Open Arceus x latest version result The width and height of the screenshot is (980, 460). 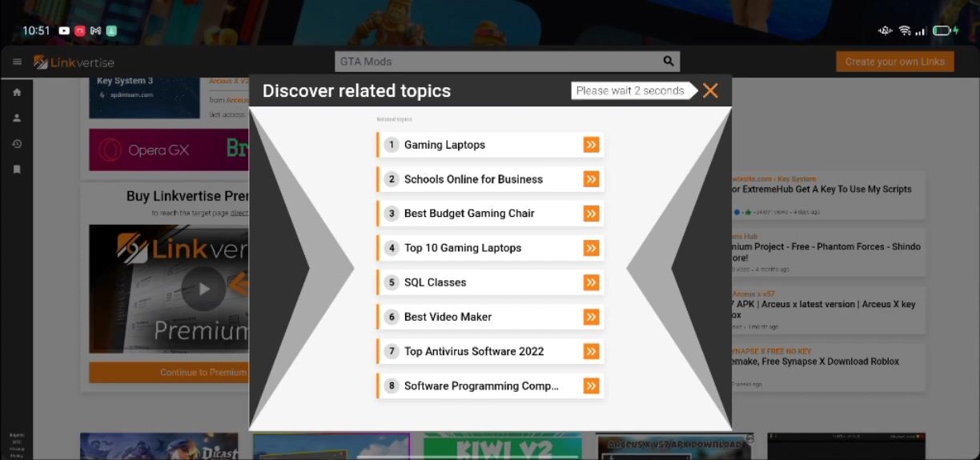828,310
